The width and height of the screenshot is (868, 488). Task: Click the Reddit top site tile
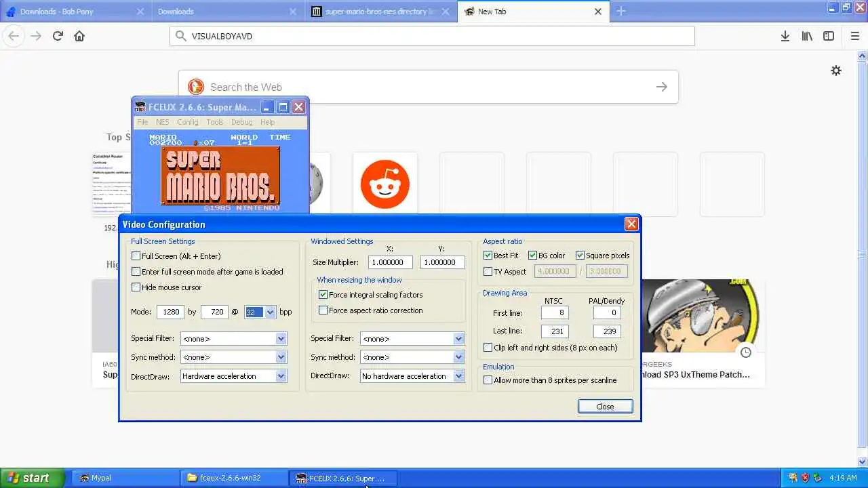[x=384, y=184]
